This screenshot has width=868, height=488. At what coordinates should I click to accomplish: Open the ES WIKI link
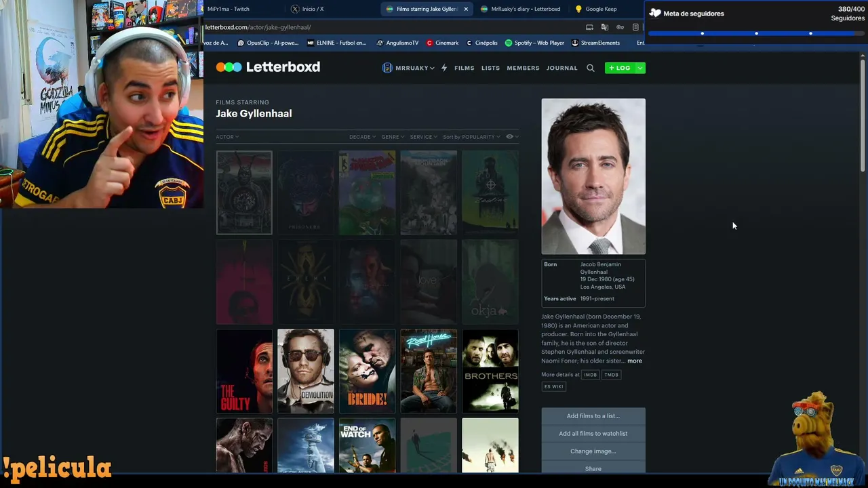coord(553,386)
